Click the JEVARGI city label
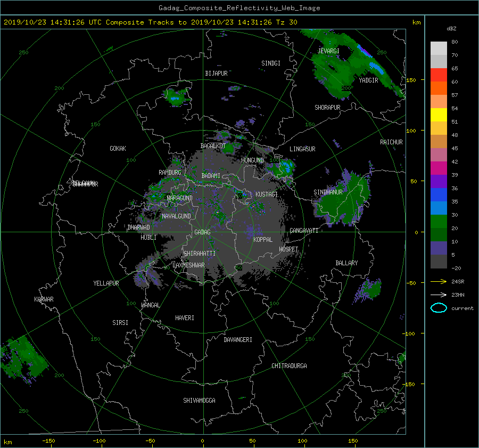Image resolution: width=479 pixels, height=448 pixels. [x=328, y=51]
